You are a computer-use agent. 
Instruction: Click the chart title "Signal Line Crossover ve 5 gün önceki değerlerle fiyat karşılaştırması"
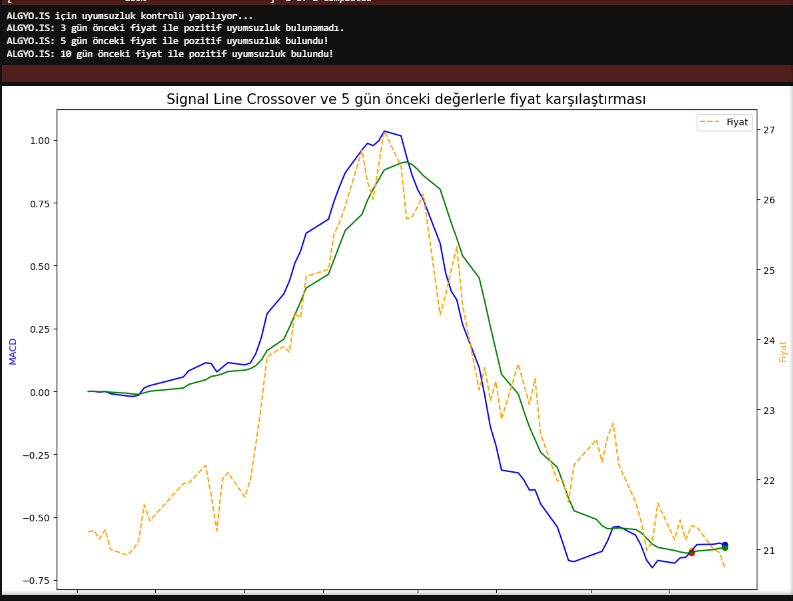pos(406,99)
